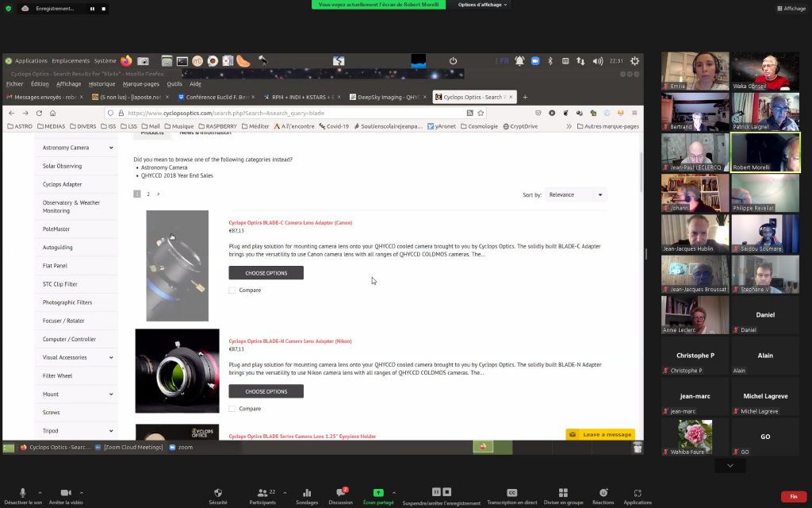Open Sécurité in the Zoom toolbar
Image resolution: width=812 pixels, height=508 pixels.
point(218,496)
